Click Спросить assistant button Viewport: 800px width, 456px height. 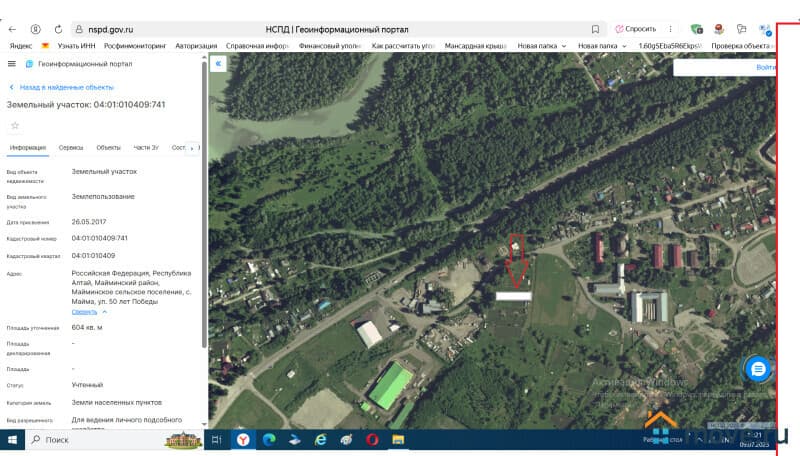click(635, 29)
